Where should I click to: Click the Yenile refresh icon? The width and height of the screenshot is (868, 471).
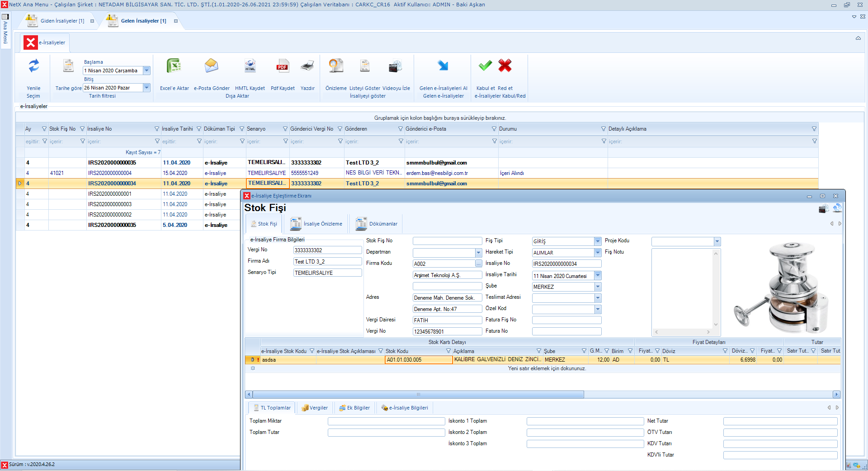33,66
